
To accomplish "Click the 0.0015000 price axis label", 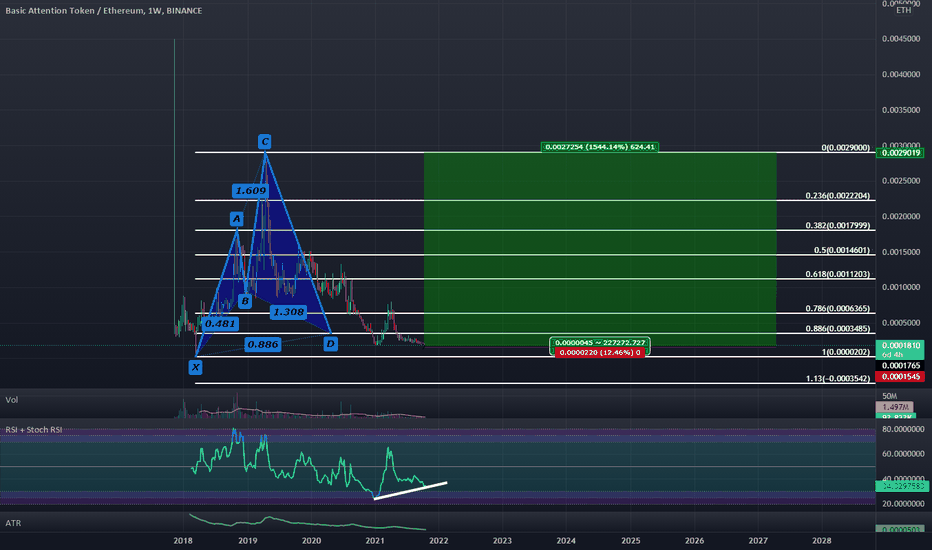I will [901, 252].
